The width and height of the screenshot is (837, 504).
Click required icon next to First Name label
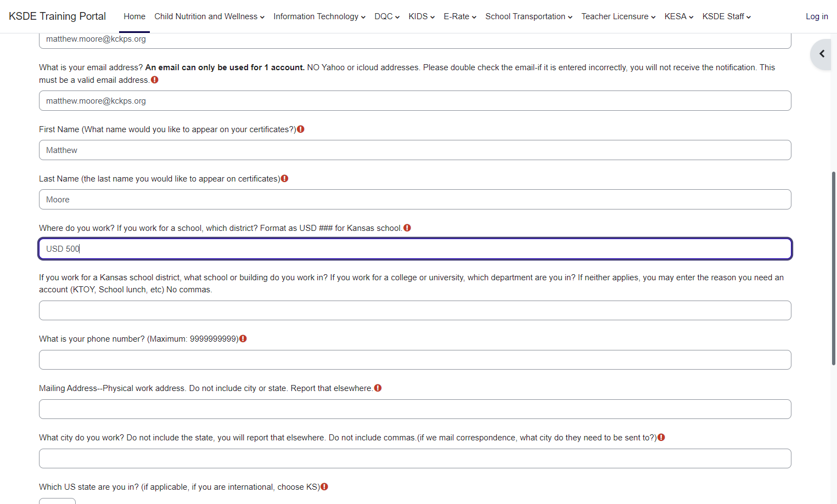coord(301,129)
